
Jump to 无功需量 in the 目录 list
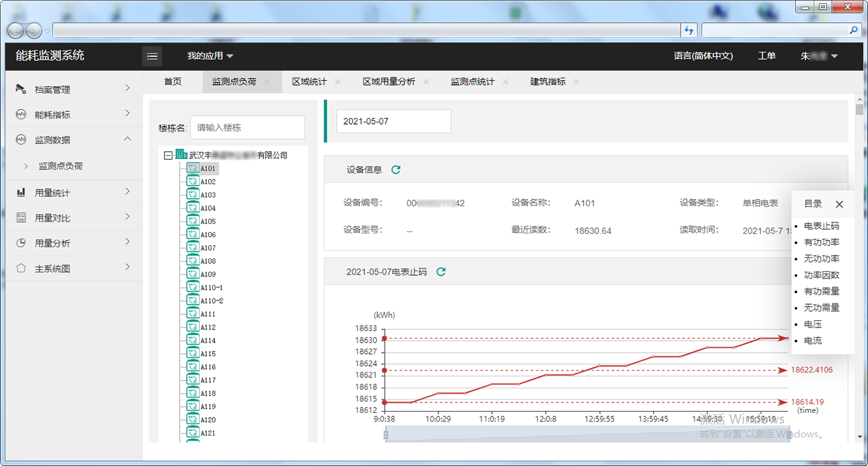pos(822,308)
